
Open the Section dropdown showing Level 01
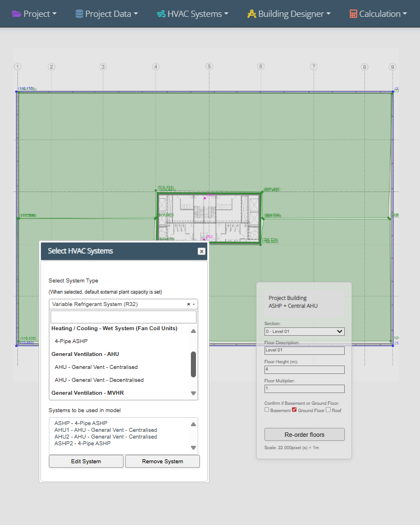tap(304, 331)
